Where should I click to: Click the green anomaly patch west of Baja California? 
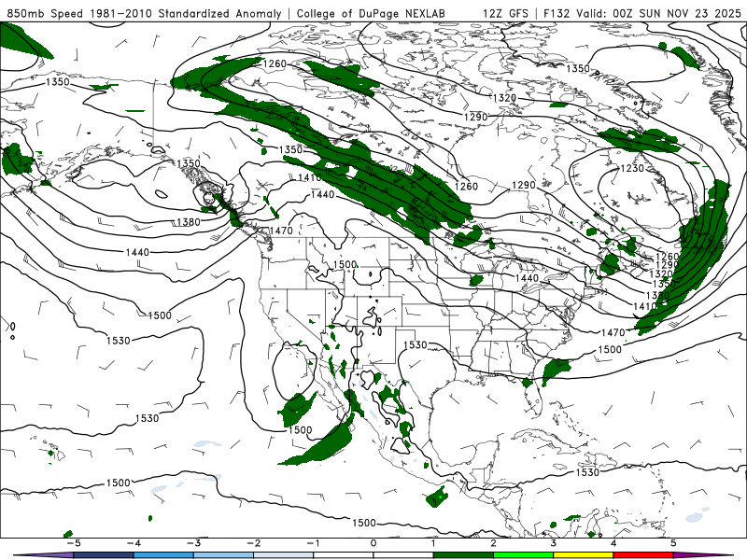[x=296, y=410]
